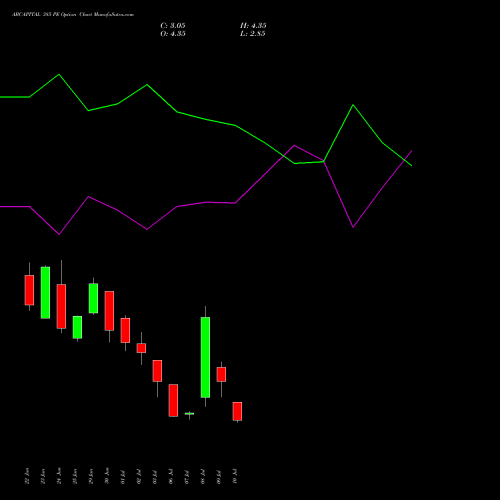
Task: Select the red candle for 09 Jul
Action: click(221, 374)
